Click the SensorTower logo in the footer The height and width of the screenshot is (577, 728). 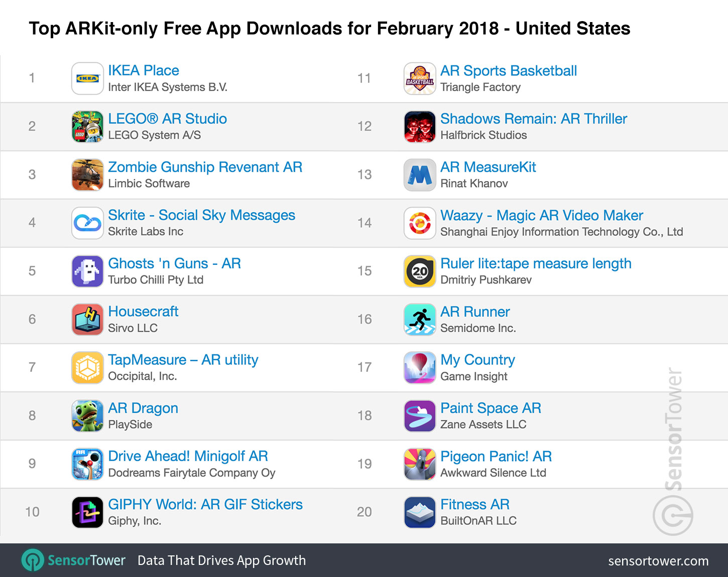coord(73,560)
